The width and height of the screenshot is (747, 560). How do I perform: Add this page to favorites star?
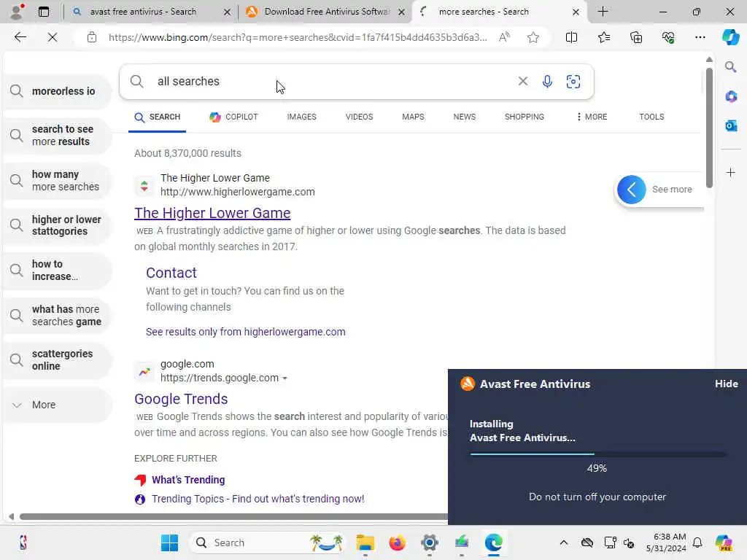pyautogui.click(x=533, y=37)
